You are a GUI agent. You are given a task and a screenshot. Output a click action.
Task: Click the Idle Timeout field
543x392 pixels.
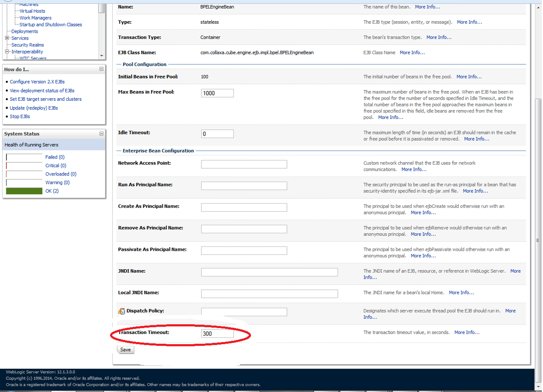pyautogui.click(x=218, y=134)
